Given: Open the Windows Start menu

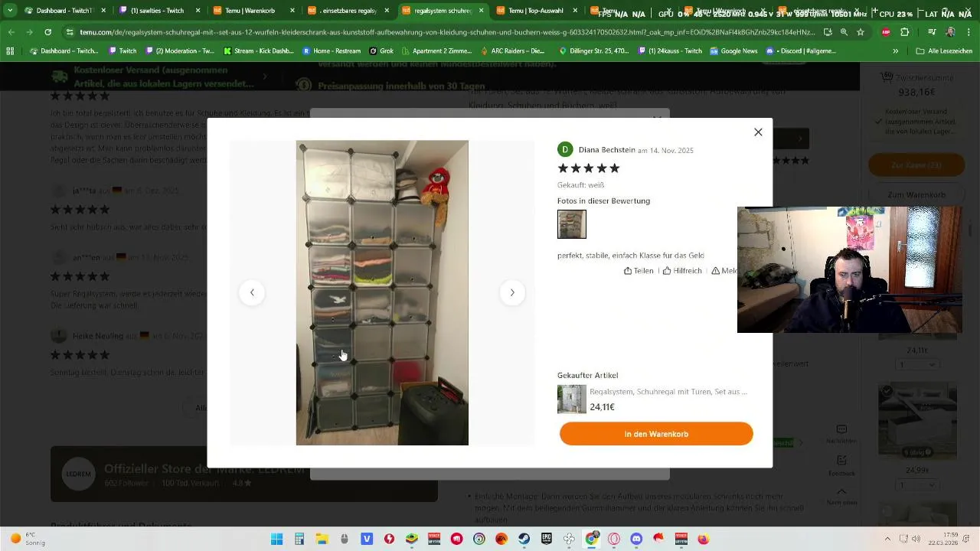Looking at the screenshot, I should (276, 539).
